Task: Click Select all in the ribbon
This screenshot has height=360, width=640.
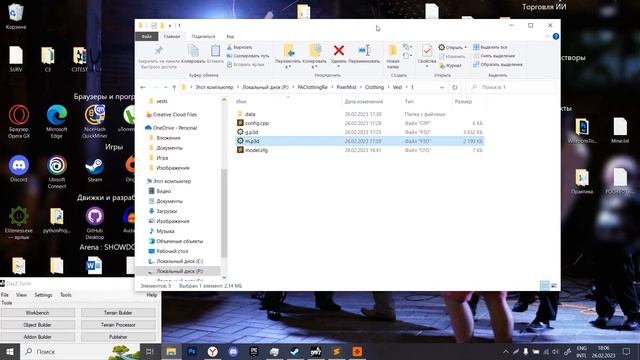Action: click(490, 47)
